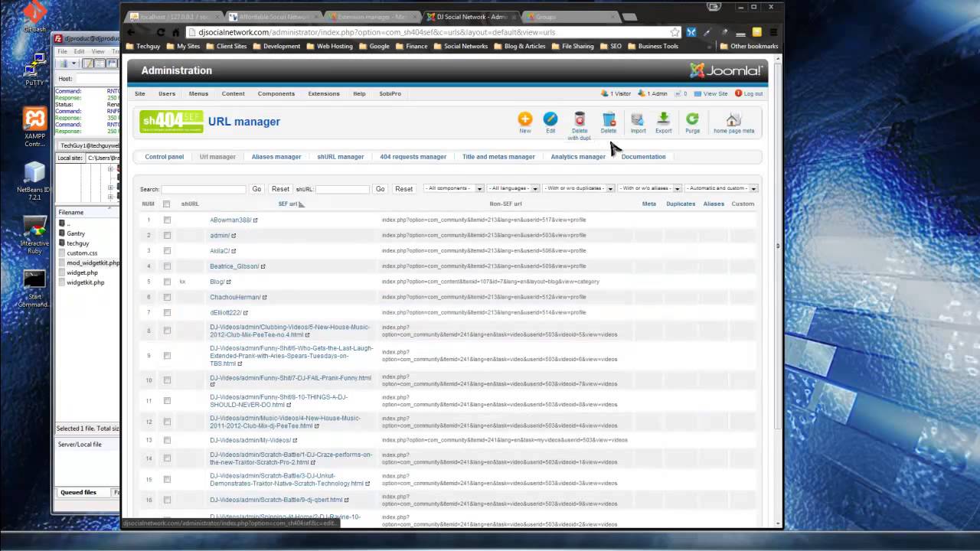Expand first tree node in FileZilla local tree
980x551 pixels.
(x=110, y=169)
